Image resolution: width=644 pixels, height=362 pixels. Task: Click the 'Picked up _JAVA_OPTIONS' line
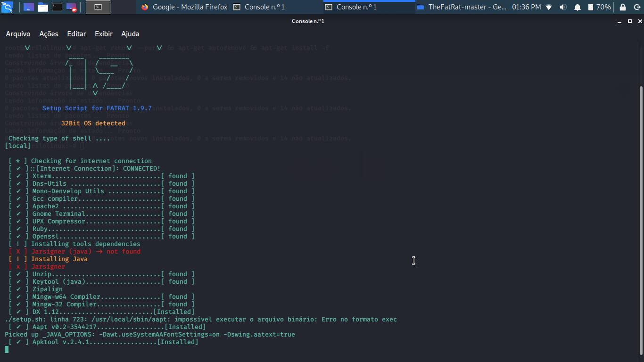click(150, 334)
